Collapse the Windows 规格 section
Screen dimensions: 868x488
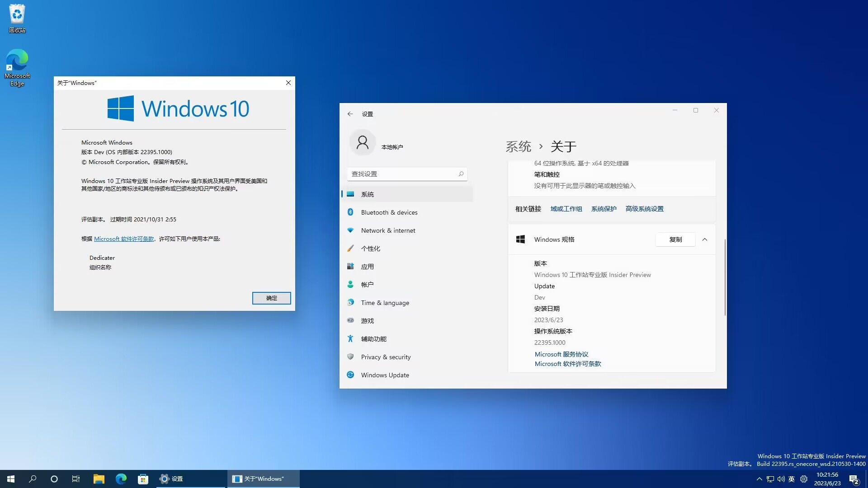click(x=704, y=239)
